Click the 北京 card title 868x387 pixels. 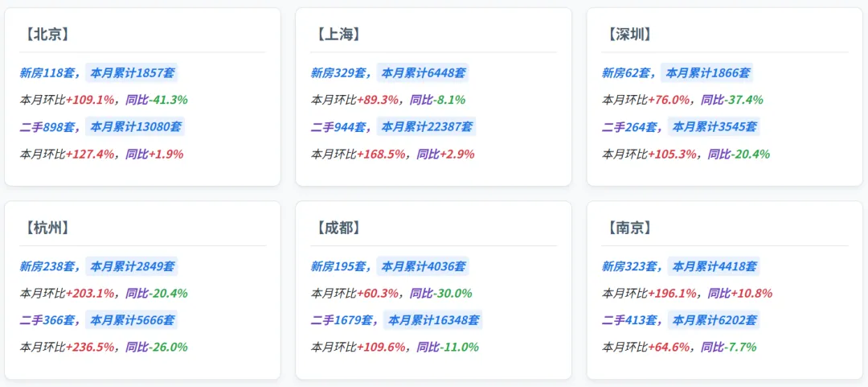47,35
